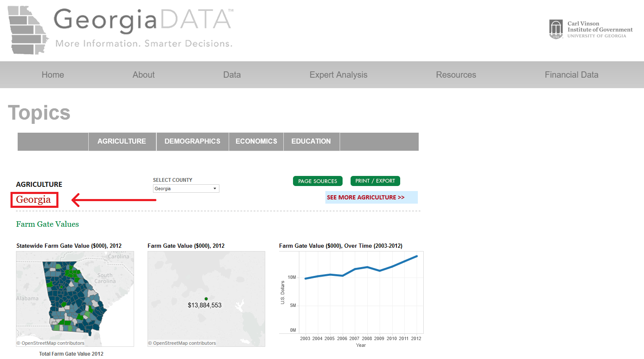Follow the SEE MORE AGRICULTURE link
Screen dimensions: 644x359
(x=366, y=197)
